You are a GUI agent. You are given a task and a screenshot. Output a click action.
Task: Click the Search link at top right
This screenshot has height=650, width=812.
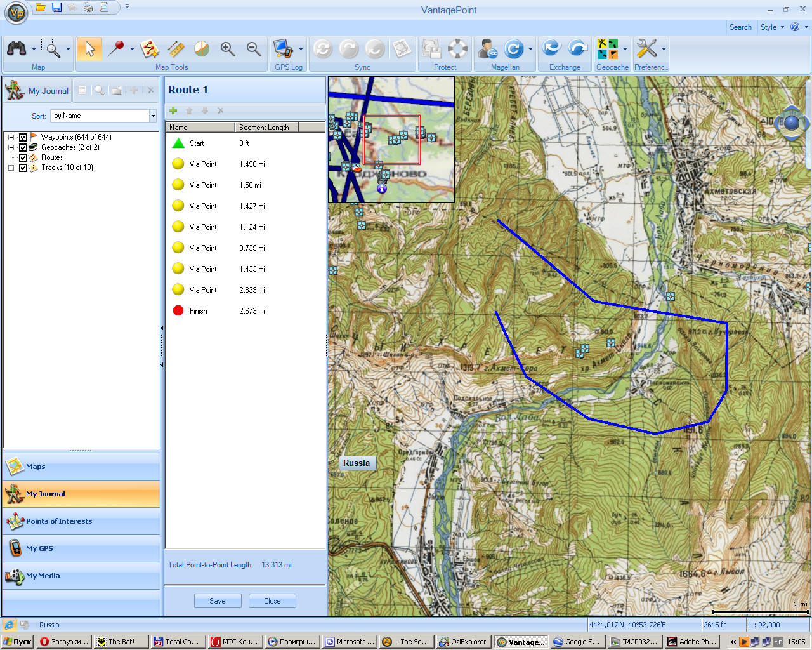[740, 27]
